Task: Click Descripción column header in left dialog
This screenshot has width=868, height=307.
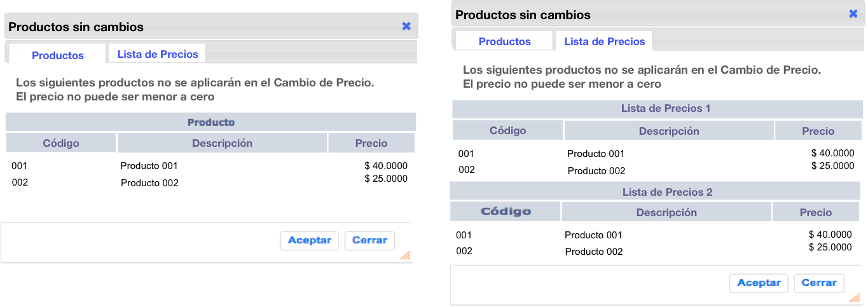Action: coord(222,143)
